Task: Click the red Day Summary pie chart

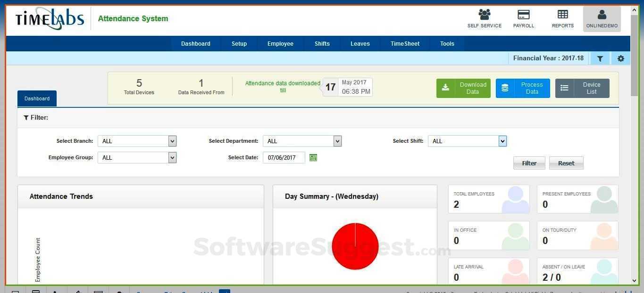Action: [355, 246]
